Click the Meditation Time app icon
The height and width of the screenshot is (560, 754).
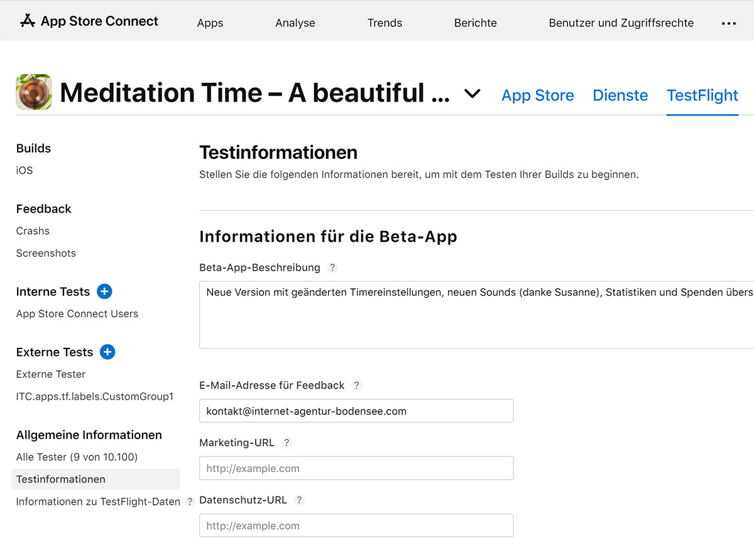pos(34,92)
